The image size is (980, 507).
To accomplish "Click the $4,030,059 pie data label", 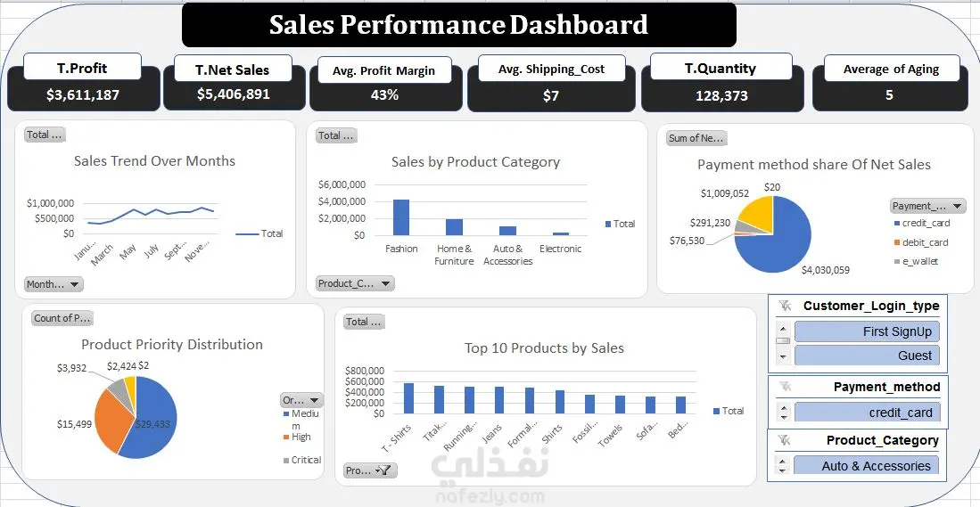I will tap(825, 270).
